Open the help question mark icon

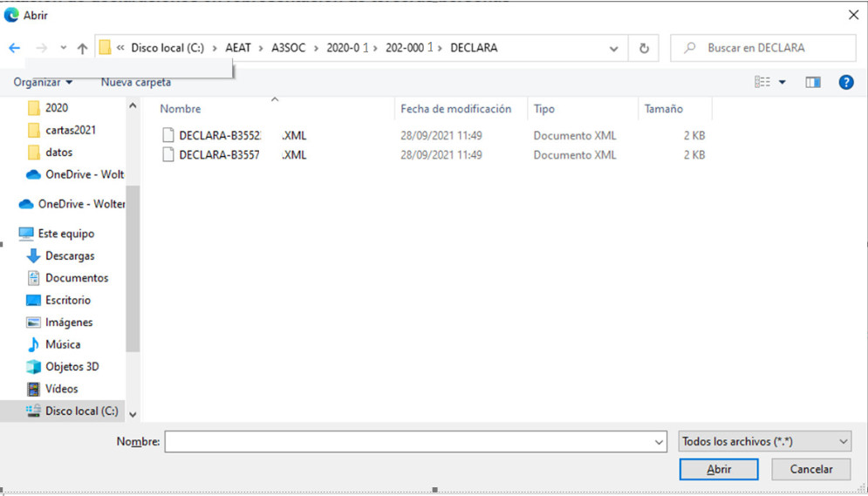[x=846, y=83]
